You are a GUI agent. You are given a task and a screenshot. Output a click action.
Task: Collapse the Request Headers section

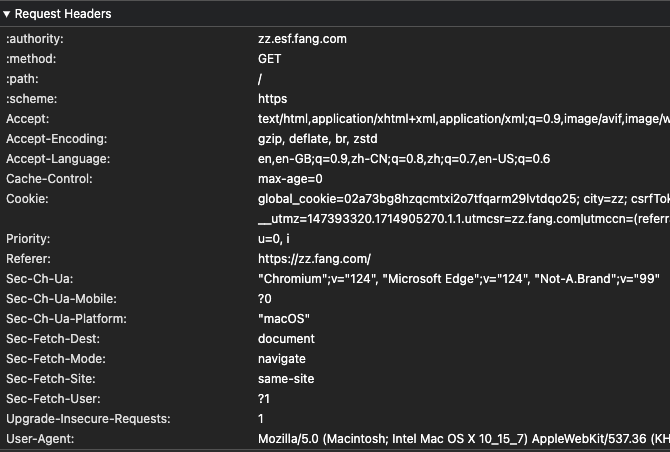8,14
